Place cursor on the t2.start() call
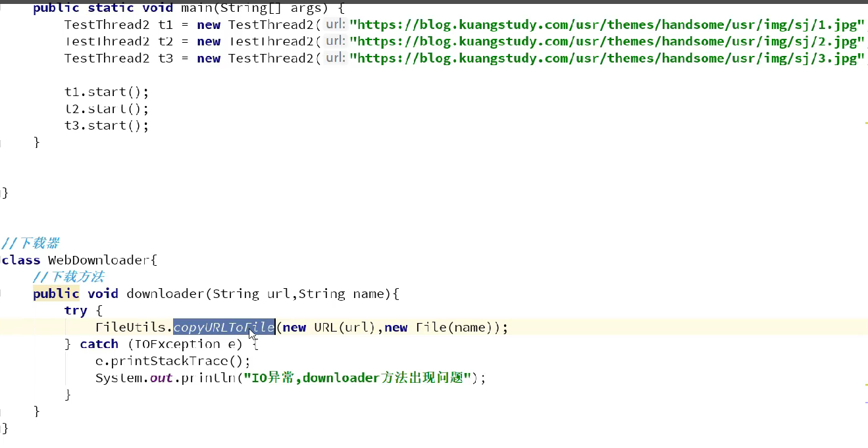The width and height of the screenshot is (868, 448). [107, 109]
